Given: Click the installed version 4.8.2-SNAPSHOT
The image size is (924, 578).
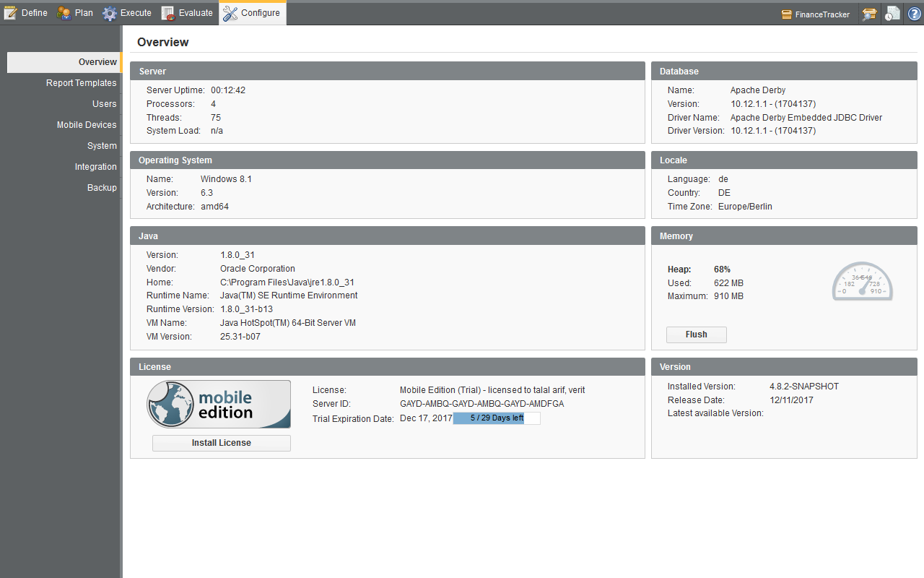Looking at the screenshot, I should (x=804, y=387).
